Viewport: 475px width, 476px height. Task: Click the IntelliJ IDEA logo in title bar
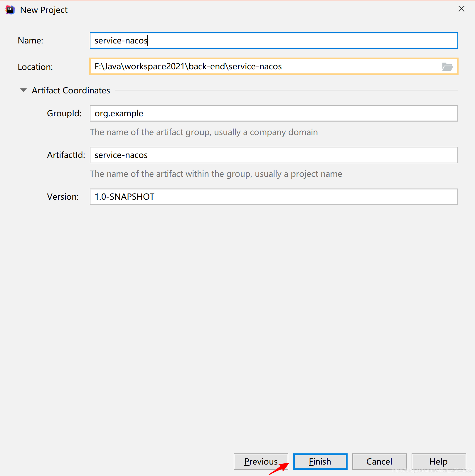pos(10,10)
